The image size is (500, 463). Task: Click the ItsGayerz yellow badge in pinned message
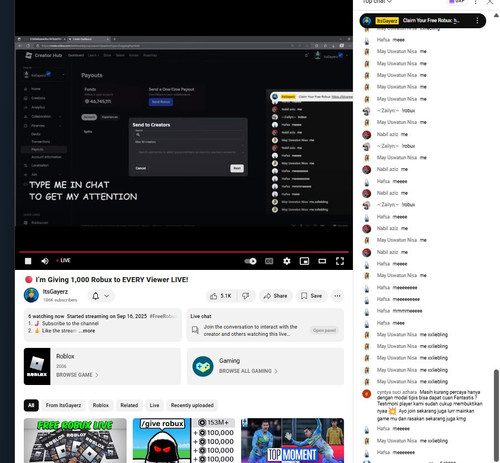(387, 21)
